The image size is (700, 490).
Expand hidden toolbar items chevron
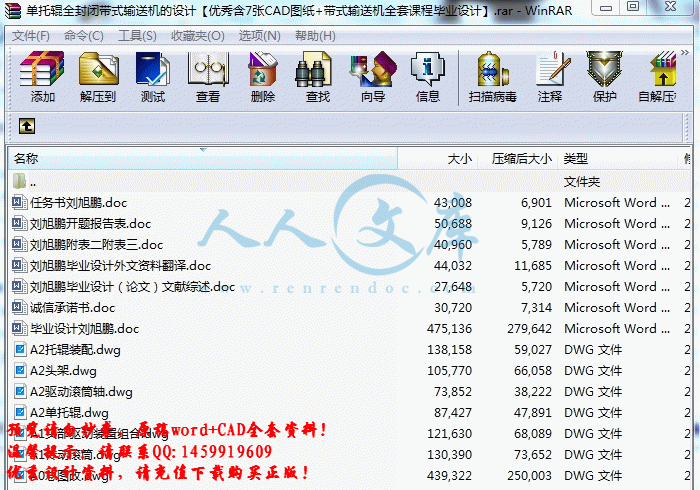coord(685,53)
